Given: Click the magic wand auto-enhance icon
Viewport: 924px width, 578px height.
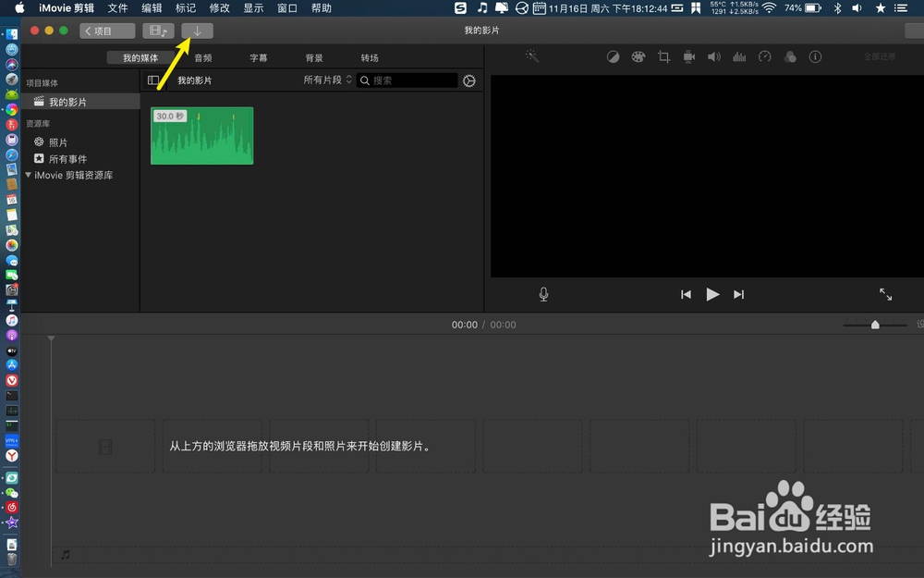Looking at the screenshot, I should tap(532, 56).
